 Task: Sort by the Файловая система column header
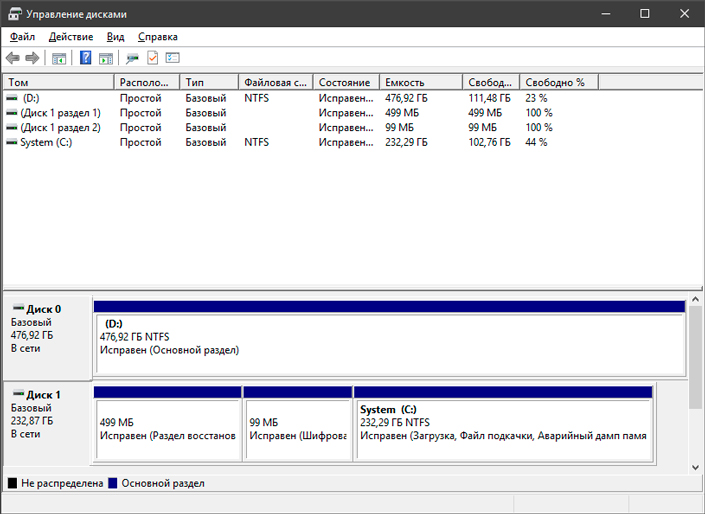pyautogui.click(x=276, y=82)
